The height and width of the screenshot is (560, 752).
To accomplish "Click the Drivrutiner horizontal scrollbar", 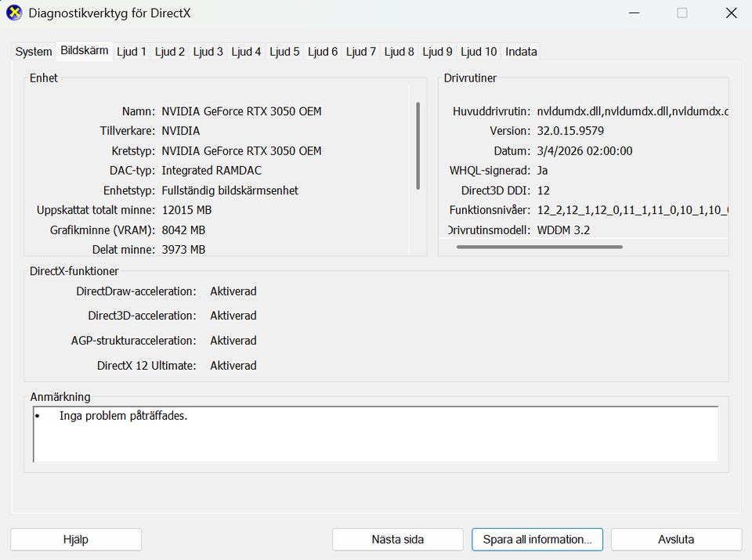I will [x=539, y=247].
